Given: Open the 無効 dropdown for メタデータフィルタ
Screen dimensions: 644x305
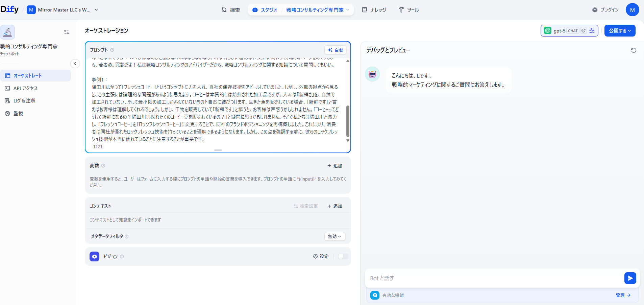Looking at the screenshot, I should pyautogui.click(x=334, y=236).
